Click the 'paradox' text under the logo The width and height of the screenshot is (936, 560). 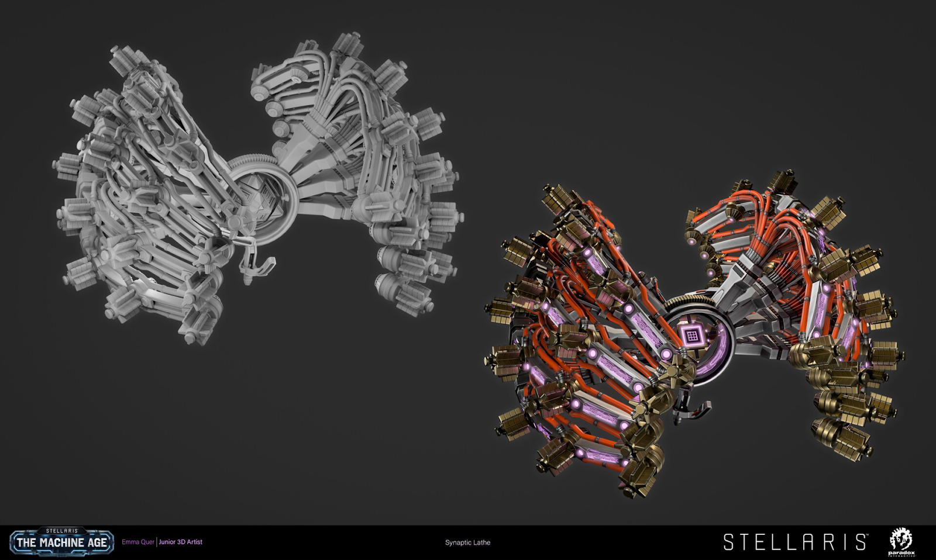pyautogui.click(x=901, y=552)
